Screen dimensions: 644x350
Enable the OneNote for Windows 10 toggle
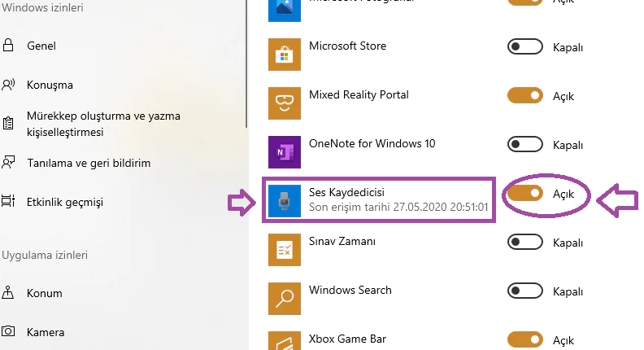pos(524,145)
